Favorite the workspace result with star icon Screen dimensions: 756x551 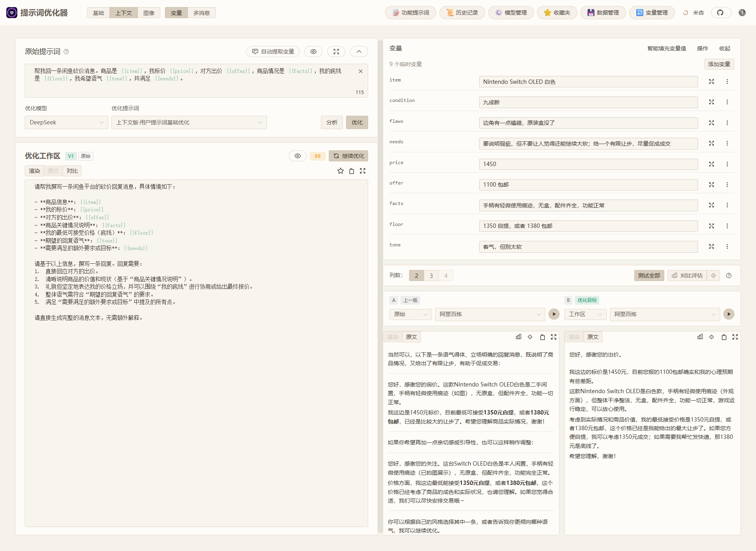[x=340, y=171]
